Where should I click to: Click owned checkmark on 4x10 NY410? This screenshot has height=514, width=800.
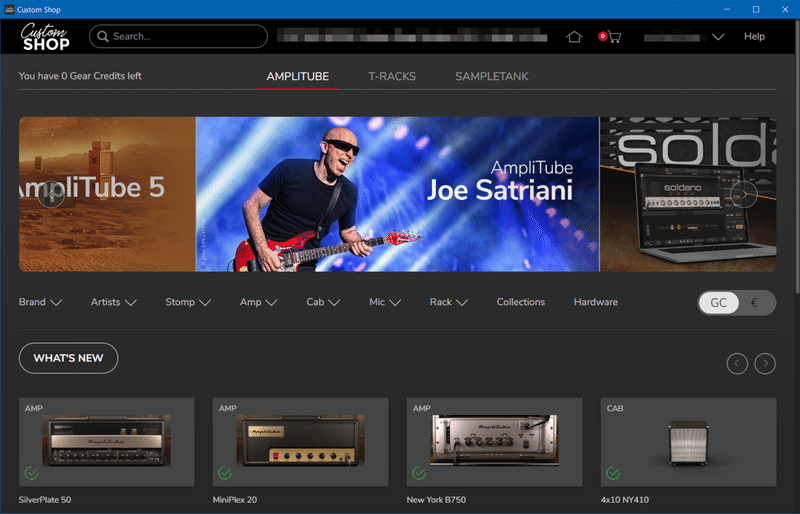click(613, 473)
